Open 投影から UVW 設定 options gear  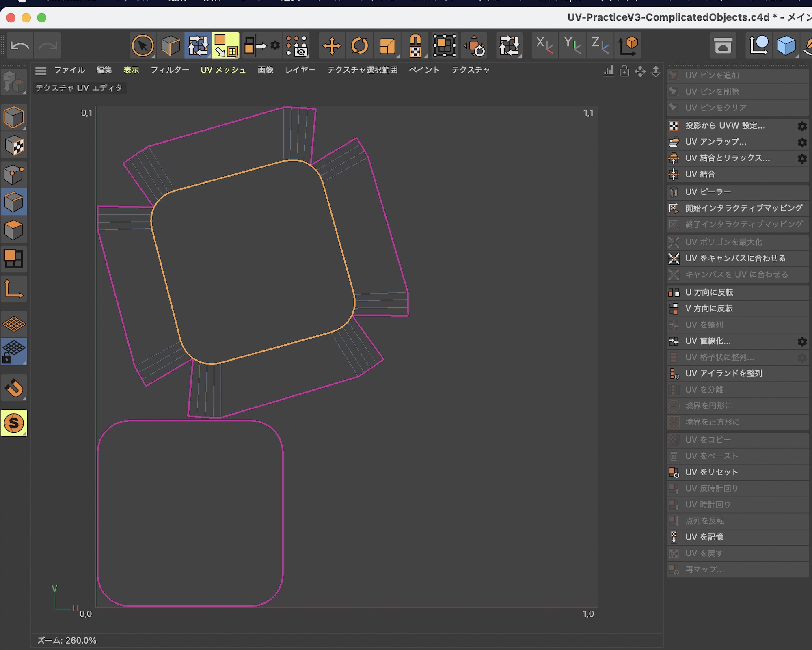tap(802, 126)
